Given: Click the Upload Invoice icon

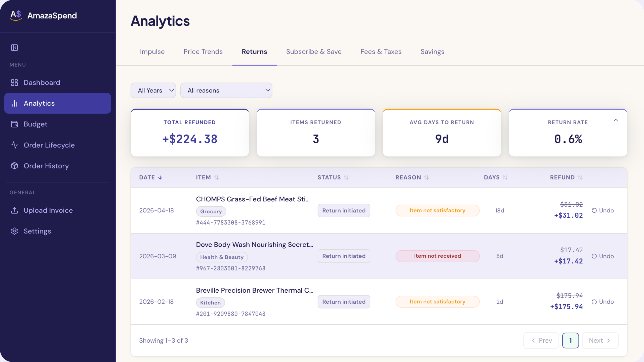Looking at the screenshot, I should tap(14, 210).
